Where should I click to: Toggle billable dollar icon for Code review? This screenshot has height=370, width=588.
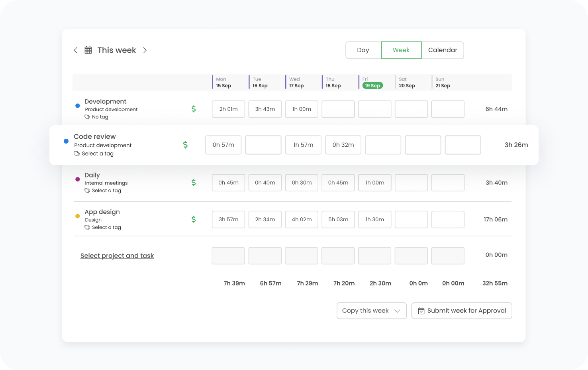point(185,145)
